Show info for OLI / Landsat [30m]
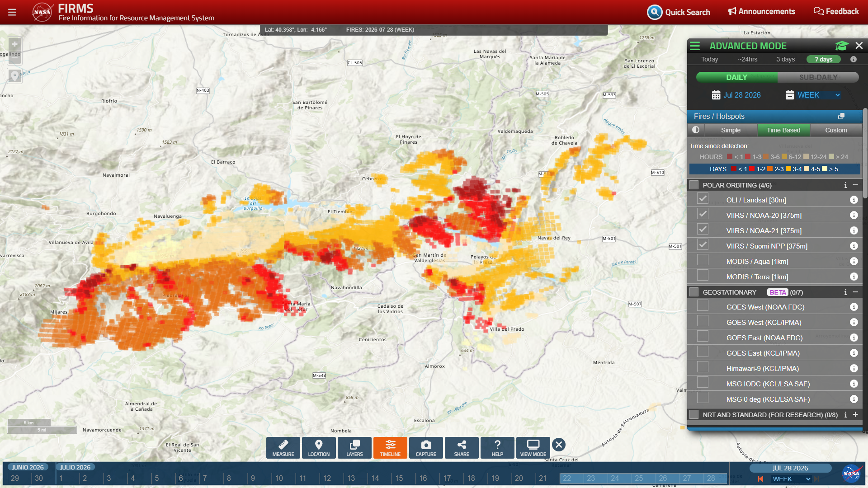Viewport: 868px width, 488px height. coord(854,200)
